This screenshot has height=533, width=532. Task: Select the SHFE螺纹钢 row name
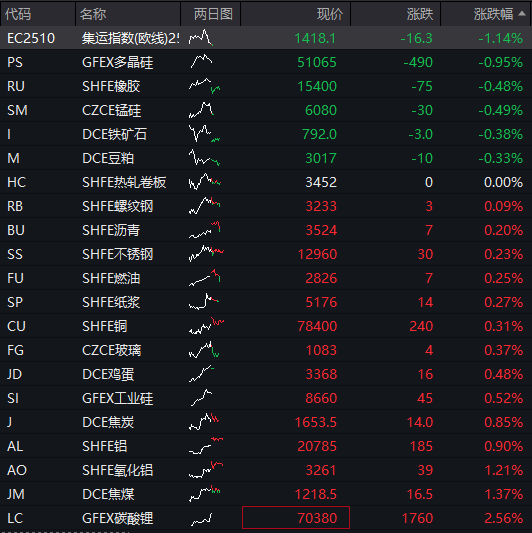(118, 206)
